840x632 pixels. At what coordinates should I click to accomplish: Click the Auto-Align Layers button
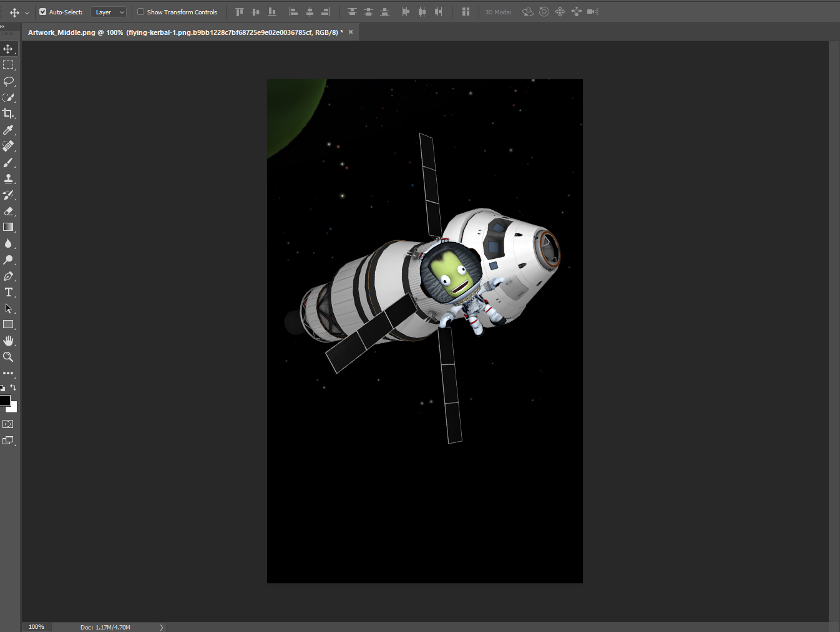466,12
